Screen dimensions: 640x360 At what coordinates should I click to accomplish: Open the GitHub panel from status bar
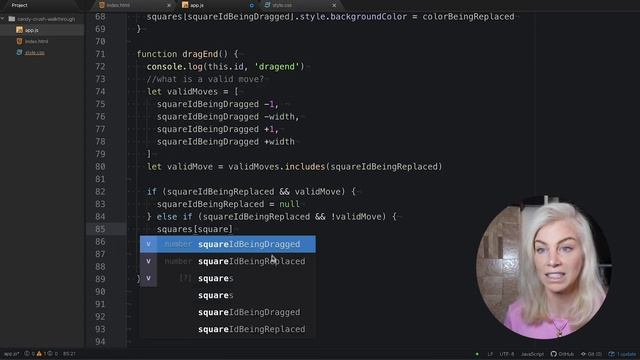pyautogui.click(x=562, y=354)
